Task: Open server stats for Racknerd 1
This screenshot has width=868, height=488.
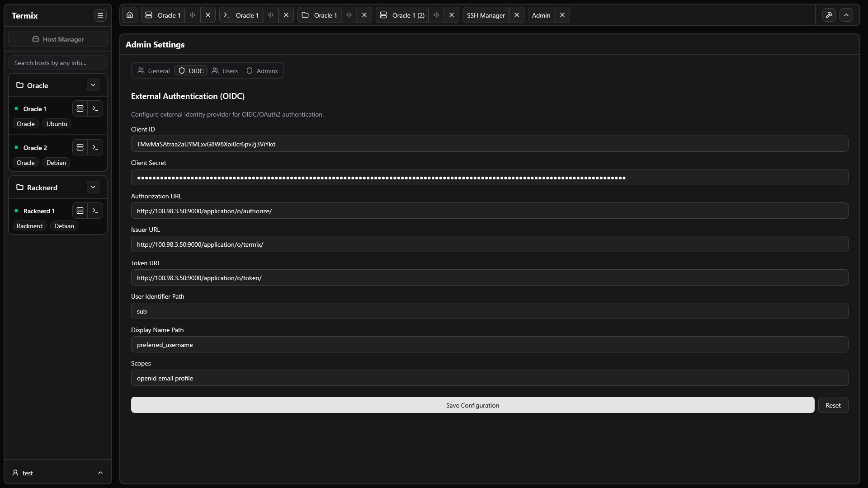Action: tap(80, 211)
